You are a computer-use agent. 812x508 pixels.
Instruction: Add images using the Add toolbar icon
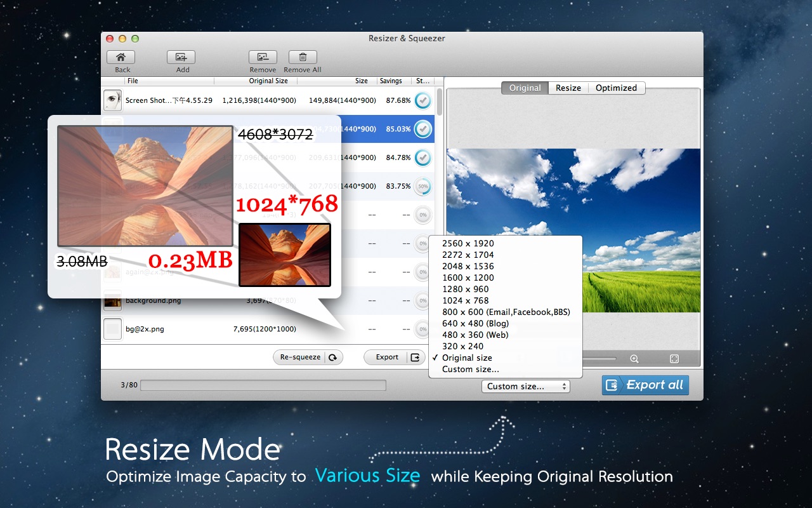181,57
